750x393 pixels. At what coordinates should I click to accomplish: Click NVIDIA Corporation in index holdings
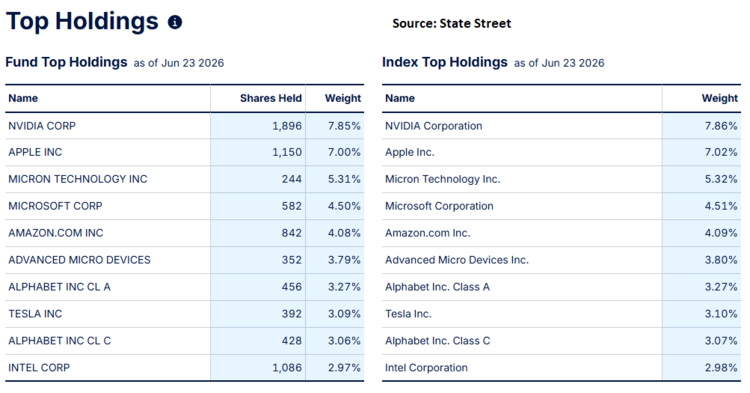pos(434,126)
